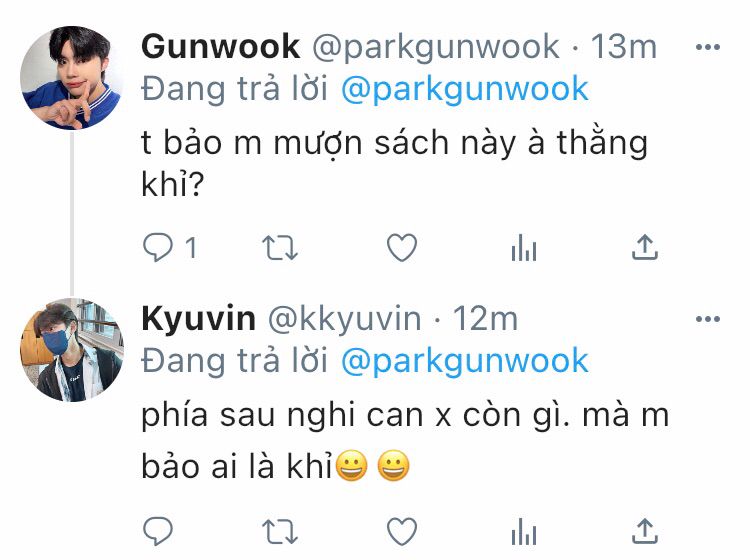
Task: Open Gunwook's profile picture
Action: tap(72, 77)
